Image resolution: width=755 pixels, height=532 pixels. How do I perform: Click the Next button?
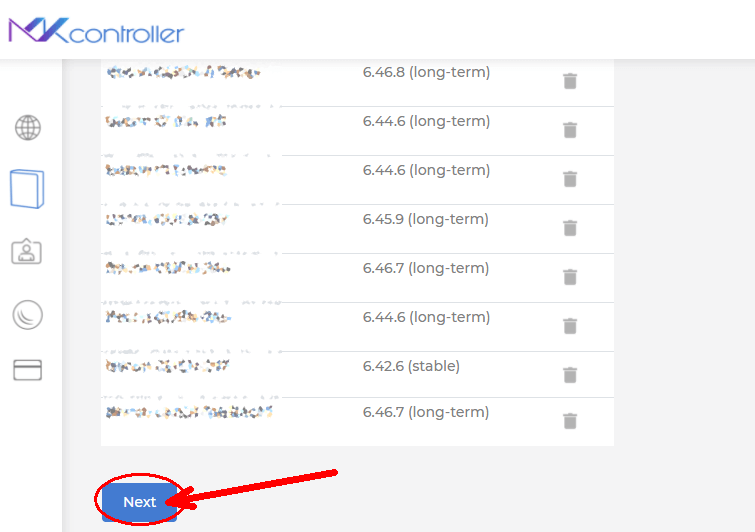140,502
